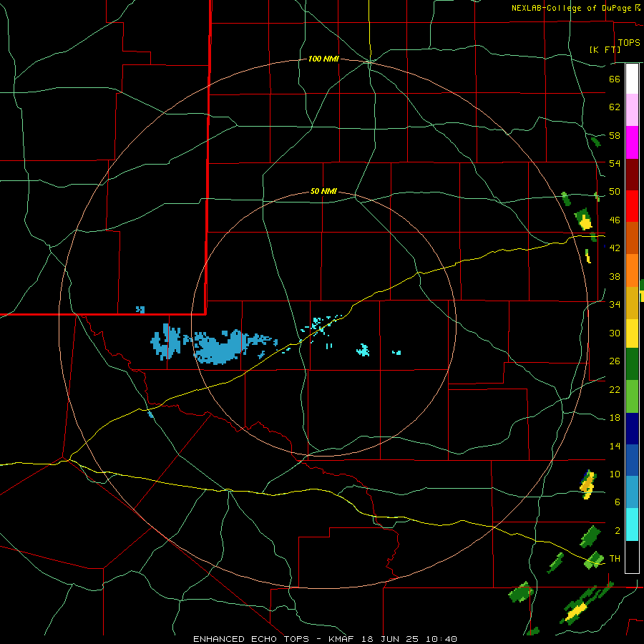Click the 50 NMI range ring label
Viewport: 644px width, 644px height.
tap(323, 191)
